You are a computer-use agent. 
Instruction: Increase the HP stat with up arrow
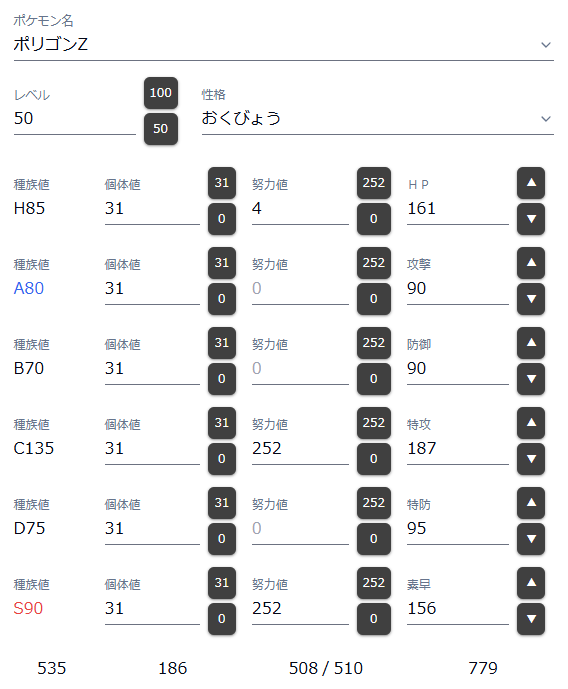click(531, 183)
